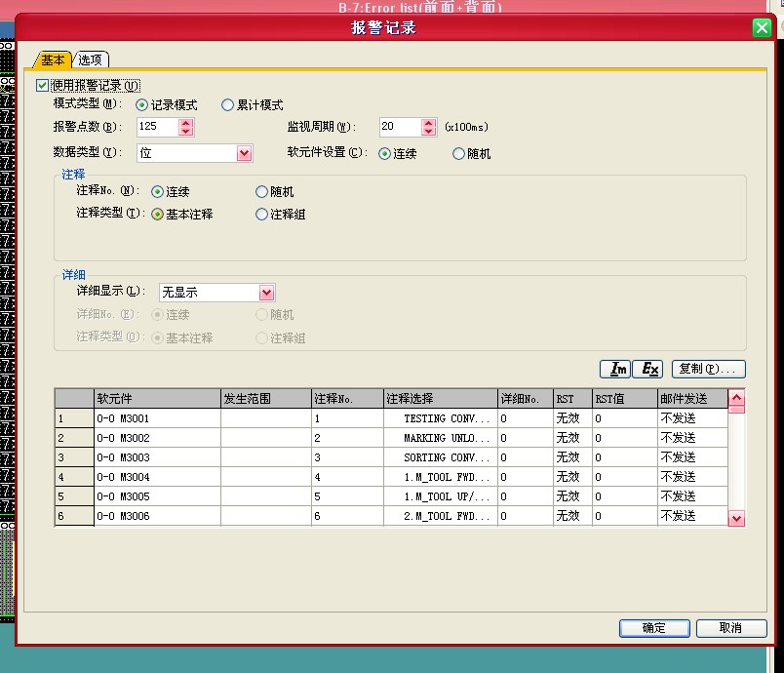Select 随机 for 软元件设置
The width and height of the screenshot is (784, 673).
(x=459, y=154)
